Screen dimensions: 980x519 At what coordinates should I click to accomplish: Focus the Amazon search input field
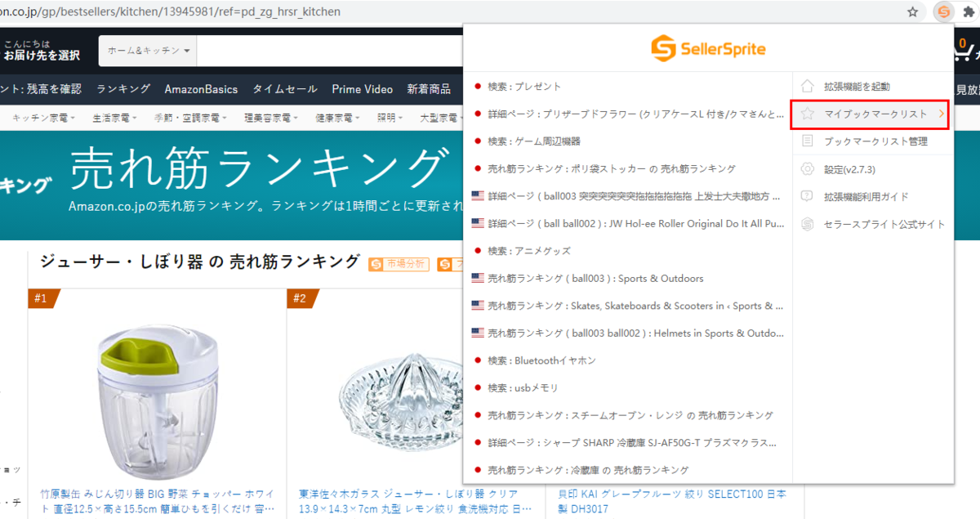330,51
